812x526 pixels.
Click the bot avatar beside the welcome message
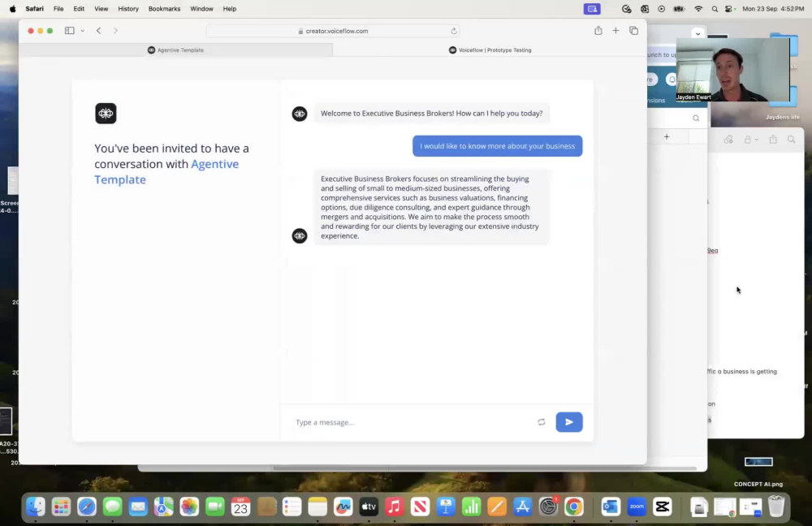(x=300, y=114)
